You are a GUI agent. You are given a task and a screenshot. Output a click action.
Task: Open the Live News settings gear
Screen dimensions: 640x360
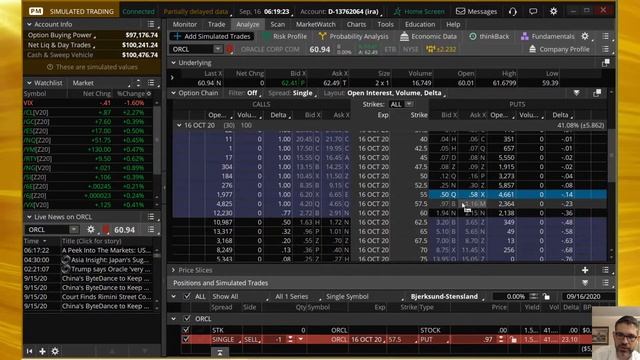coord(91,230)
